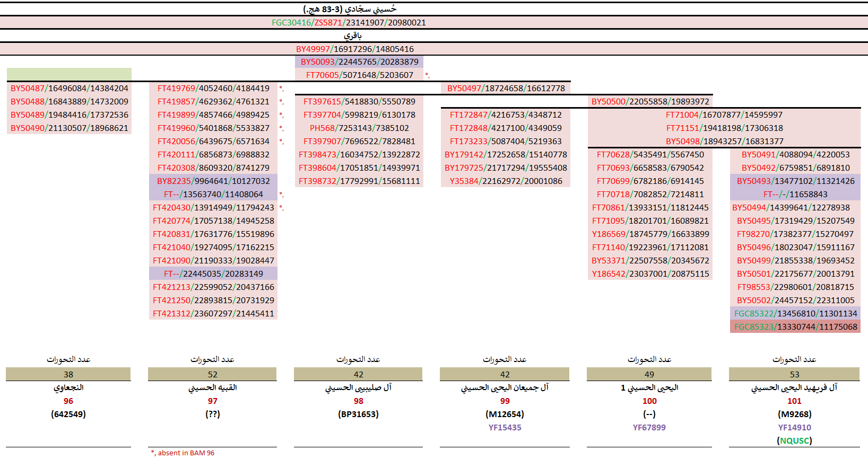Viewport: 868px width, 459px height.
Task: Click the red sample number 100
Action: pos(649,401)
